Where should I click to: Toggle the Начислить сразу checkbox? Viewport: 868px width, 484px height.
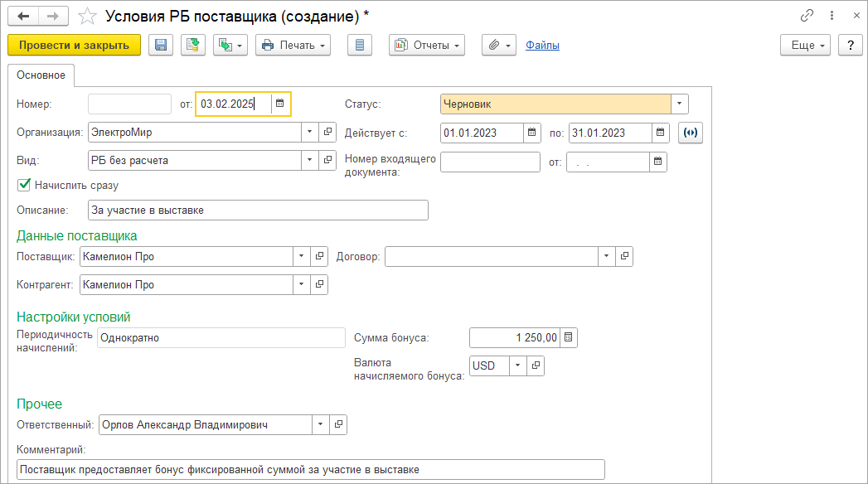coord(24,185)
